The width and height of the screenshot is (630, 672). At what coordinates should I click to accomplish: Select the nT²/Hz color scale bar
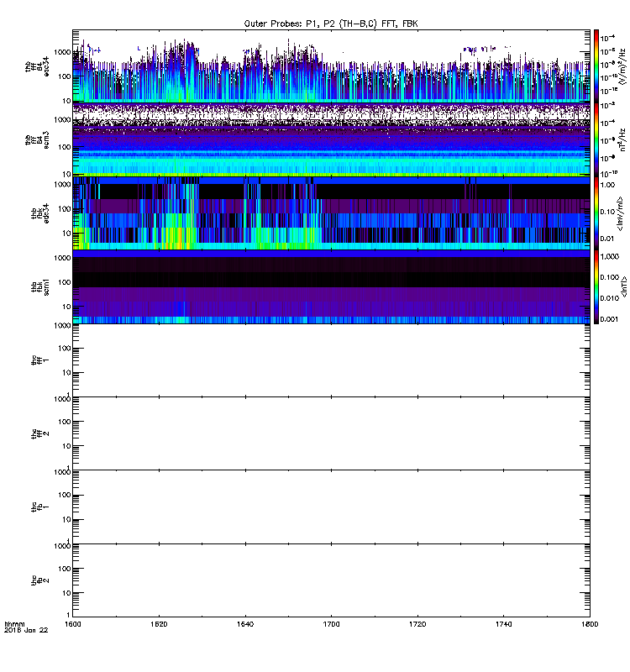point(596,139)
